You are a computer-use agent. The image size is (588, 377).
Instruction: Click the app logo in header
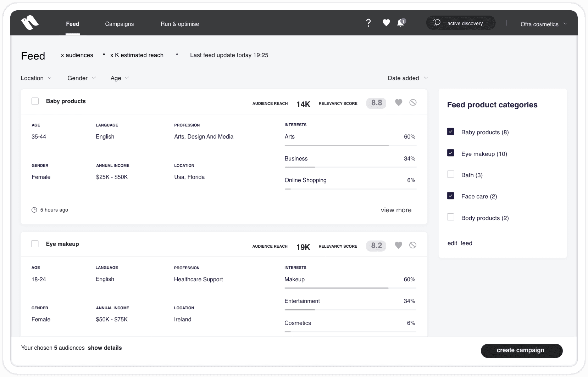coord(30,23)
